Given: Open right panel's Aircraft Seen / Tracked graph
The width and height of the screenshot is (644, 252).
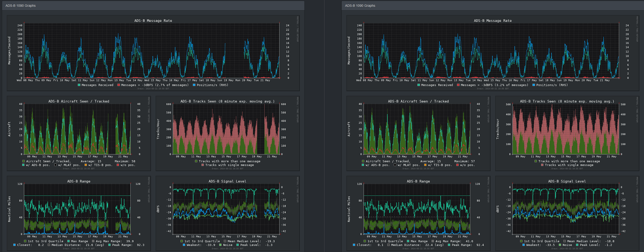Looking at the screenshot, I should 418,133.
